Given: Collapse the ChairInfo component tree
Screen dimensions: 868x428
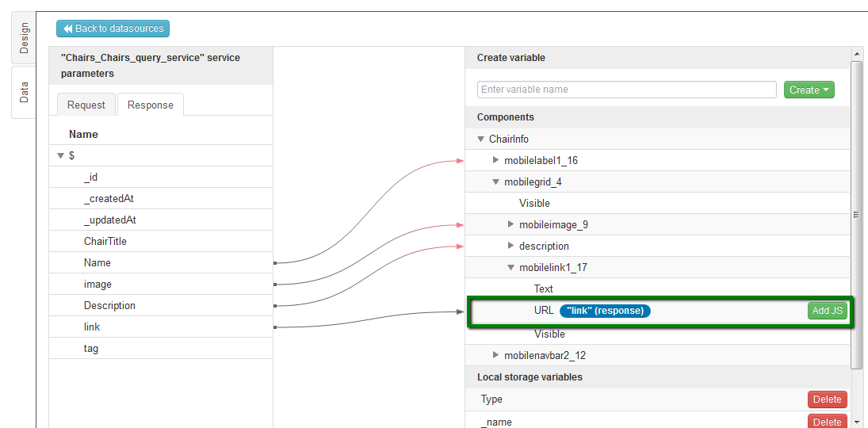Looking at the screenshot, I should point(480,139).
